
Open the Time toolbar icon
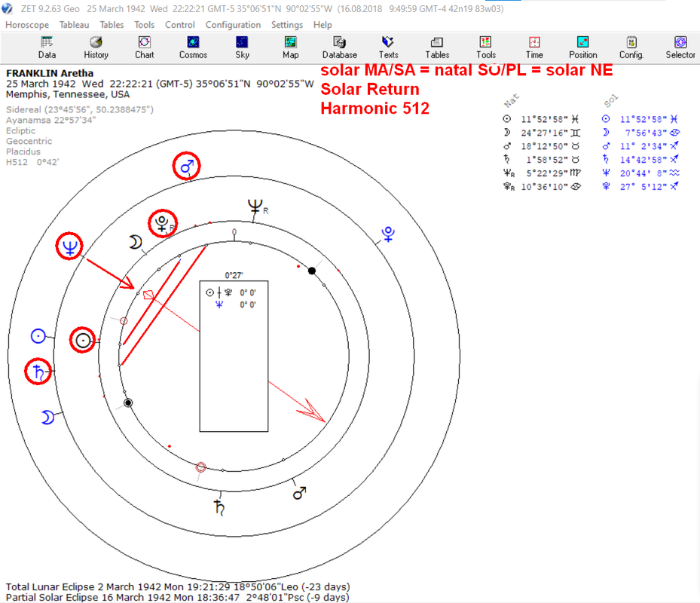click(534, 47)
